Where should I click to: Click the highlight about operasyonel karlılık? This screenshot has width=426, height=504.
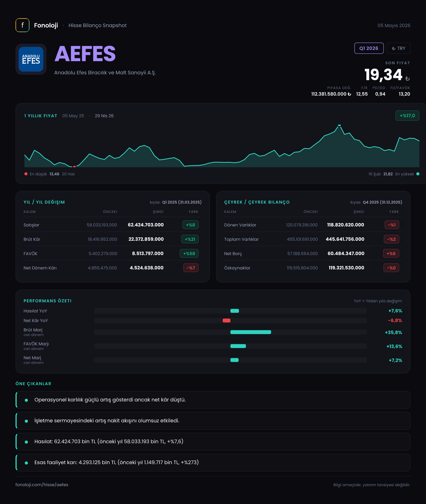tap(213, 400)
